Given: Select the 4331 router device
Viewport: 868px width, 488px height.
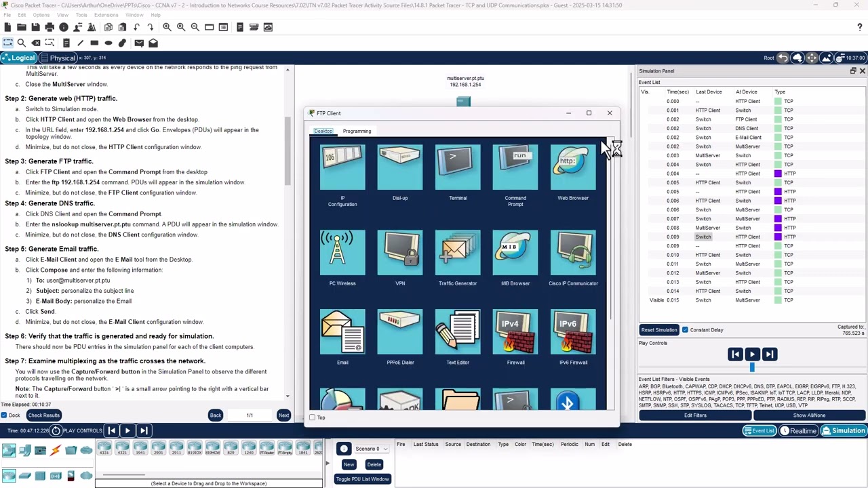Looking at the screenshot, I should point(104,448).
